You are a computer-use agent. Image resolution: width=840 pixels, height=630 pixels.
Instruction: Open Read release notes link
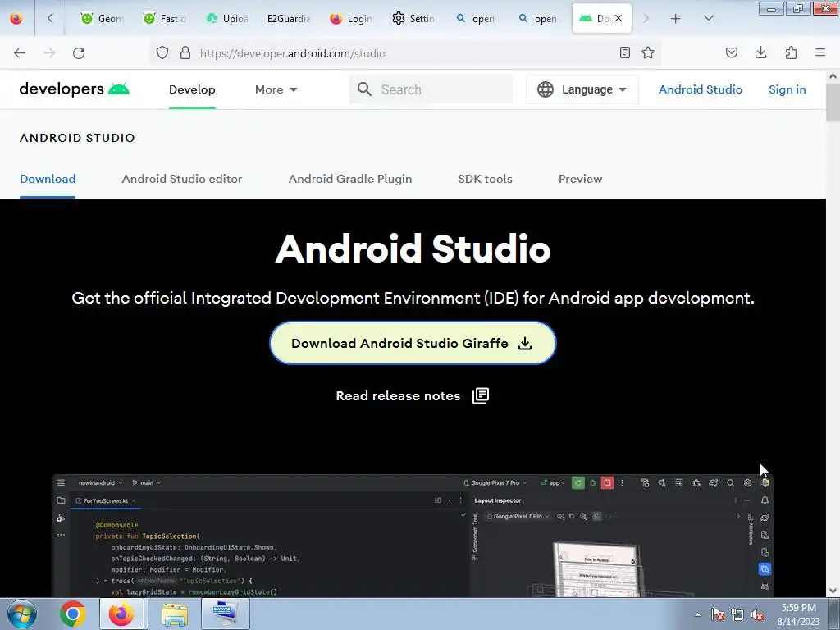413,396
